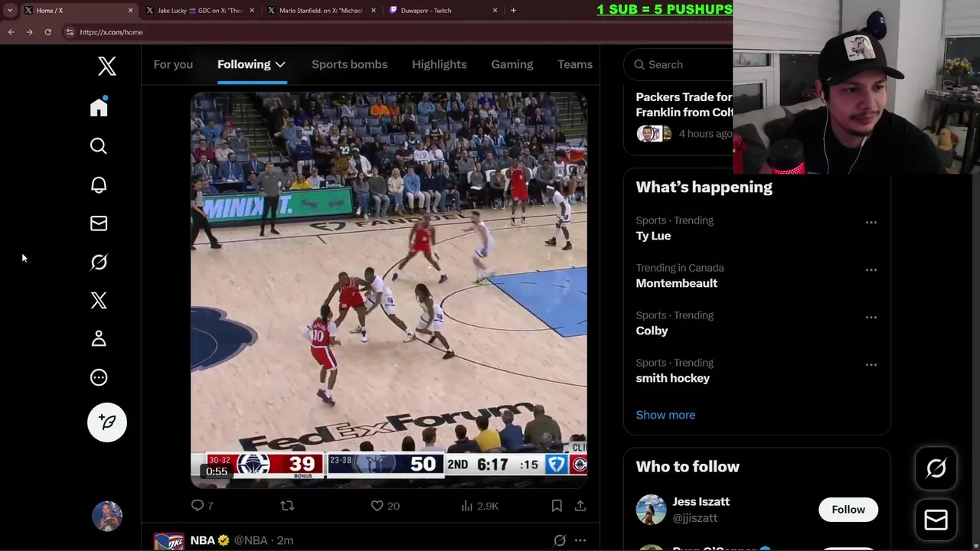Open OKC avatar on NBA post
The image size is (980, 551).
[168, 542]
